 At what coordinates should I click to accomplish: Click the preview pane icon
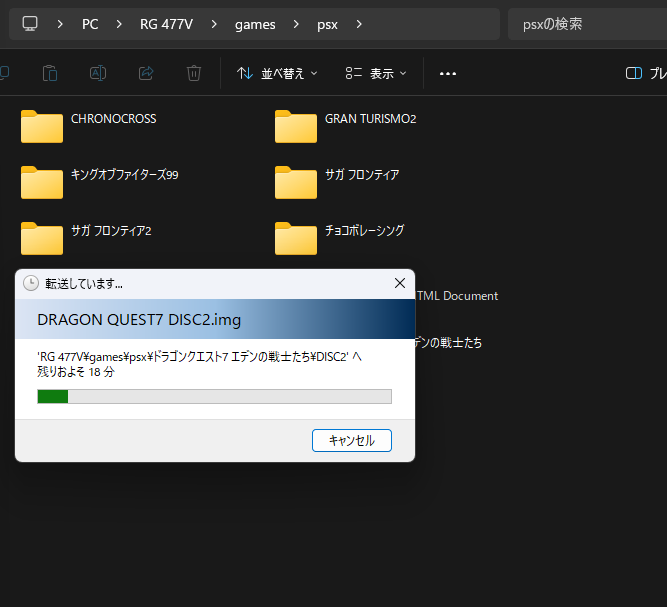point(633,73)
